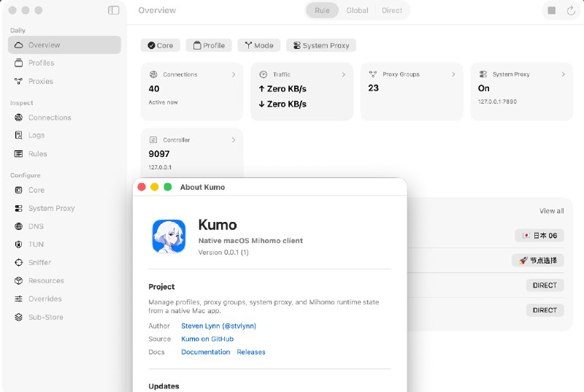The image size is (584, 392).
Task: Click the System Proxy sidebar icon
Action: pos(19,208)
